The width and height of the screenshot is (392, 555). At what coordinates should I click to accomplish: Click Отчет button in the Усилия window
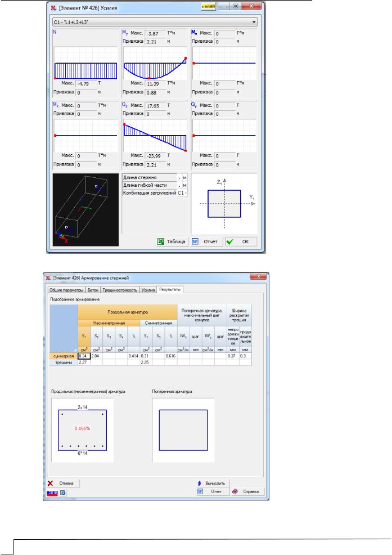coord(206,241)
